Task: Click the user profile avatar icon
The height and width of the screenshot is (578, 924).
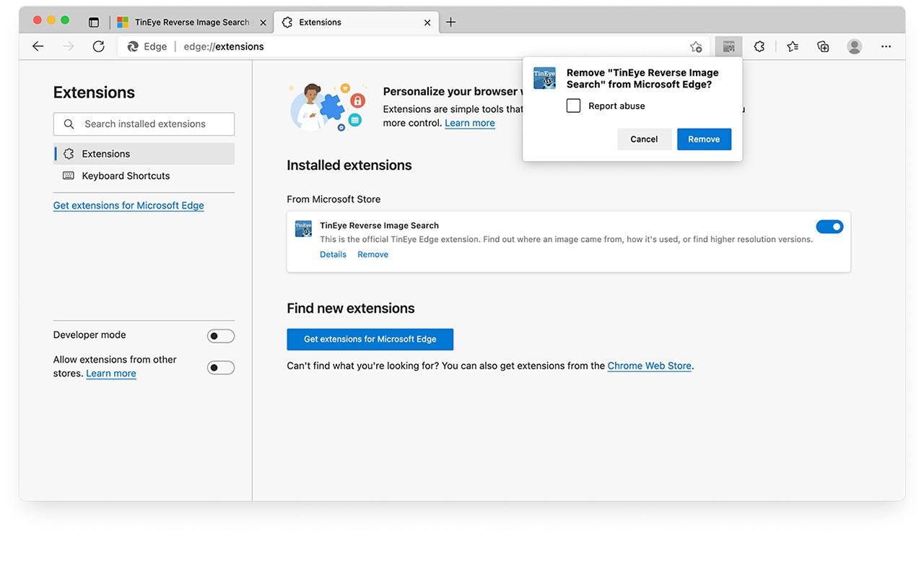Action: click(855, 46)
